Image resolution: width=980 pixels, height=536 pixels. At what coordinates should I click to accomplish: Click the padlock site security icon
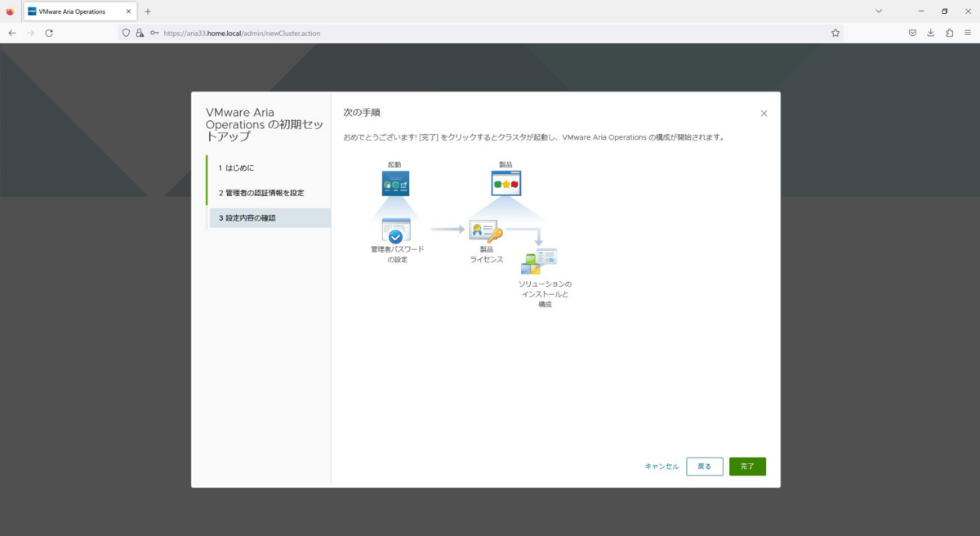[140, 33]
